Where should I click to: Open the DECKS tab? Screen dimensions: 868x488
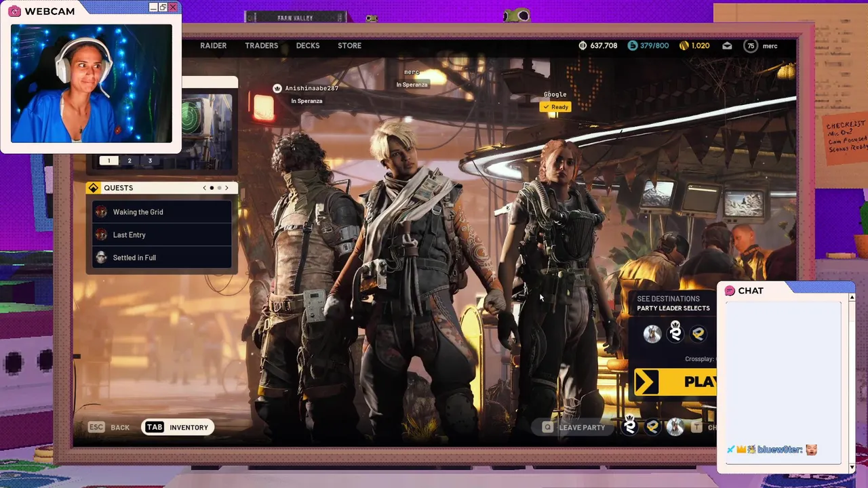point(308,45)
